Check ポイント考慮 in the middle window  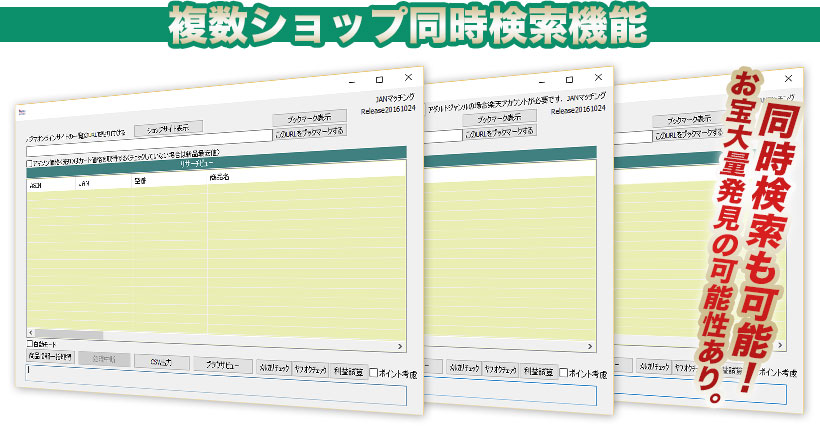point(565,373)
